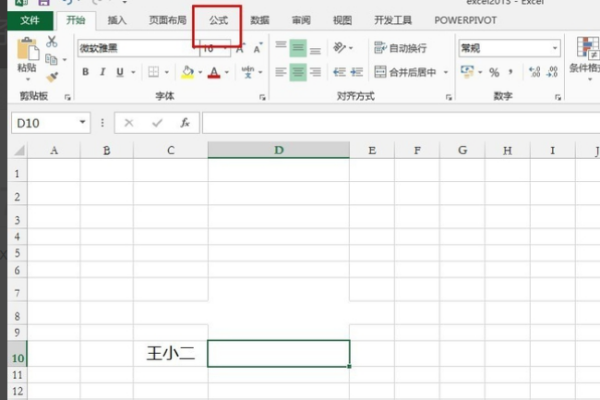Toggle Bold formatting

[86, 72]
